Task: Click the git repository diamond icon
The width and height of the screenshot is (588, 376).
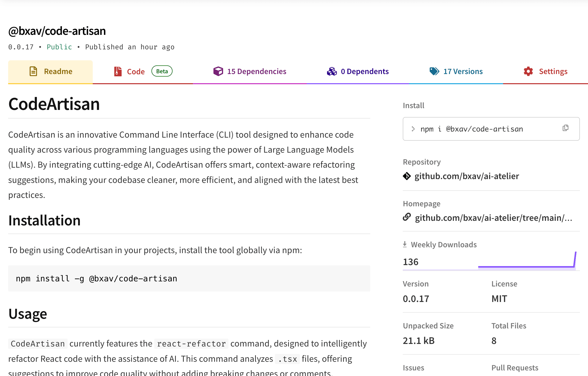Action: tap(407, 176)
